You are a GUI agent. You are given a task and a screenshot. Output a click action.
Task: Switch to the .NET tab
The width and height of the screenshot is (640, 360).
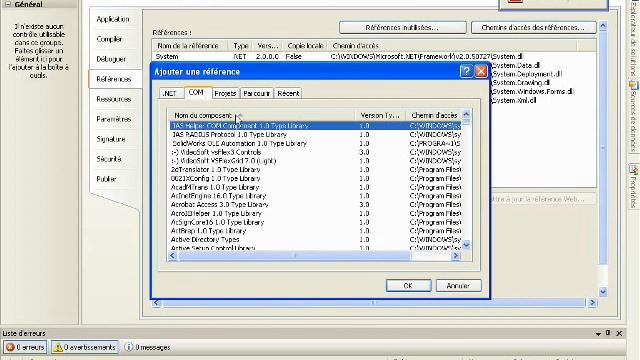[x=169, y=93]
